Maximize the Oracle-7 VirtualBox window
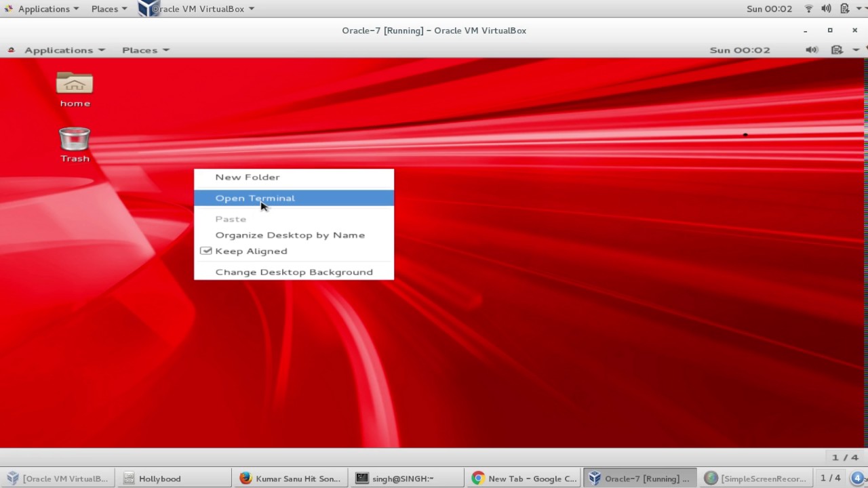This screenshot has width=868, height=488. [830, 30]
